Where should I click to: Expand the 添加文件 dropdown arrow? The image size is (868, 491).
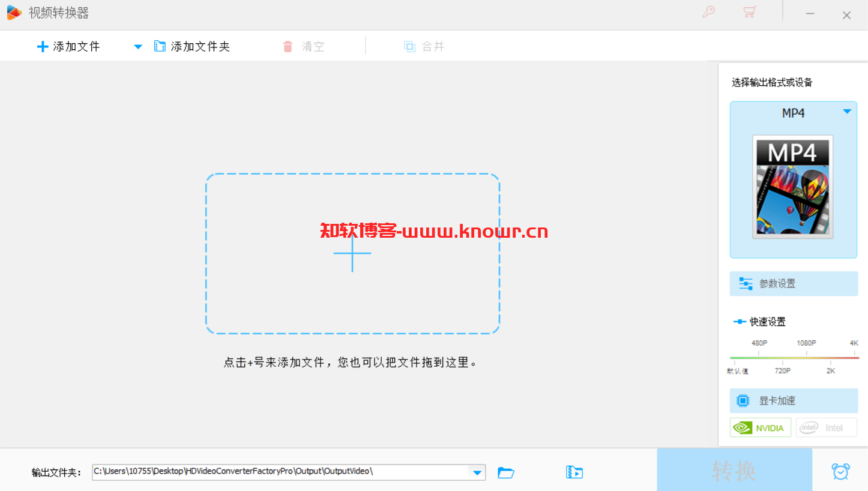tap(138, 47)
